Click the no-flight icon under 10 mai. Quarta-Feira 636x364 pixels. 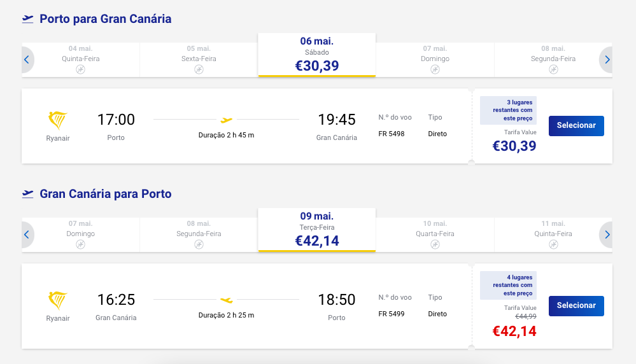point(435,244)
